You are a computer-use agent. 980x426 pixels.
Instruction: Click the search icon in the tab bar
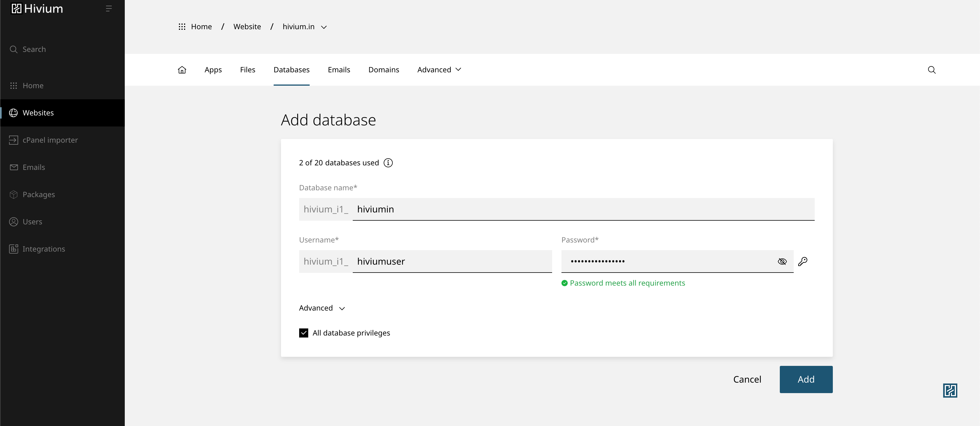(932, 70)
